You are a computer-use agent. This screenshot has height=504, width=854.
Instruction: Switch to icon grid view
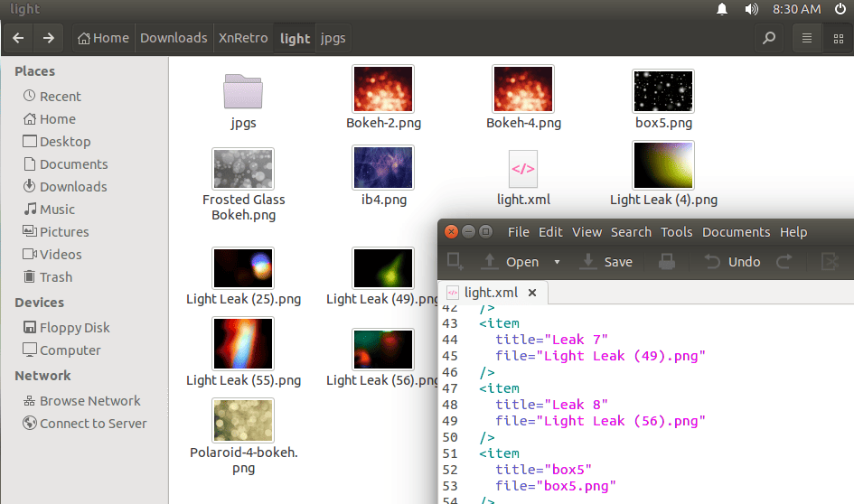pos(838,38)
